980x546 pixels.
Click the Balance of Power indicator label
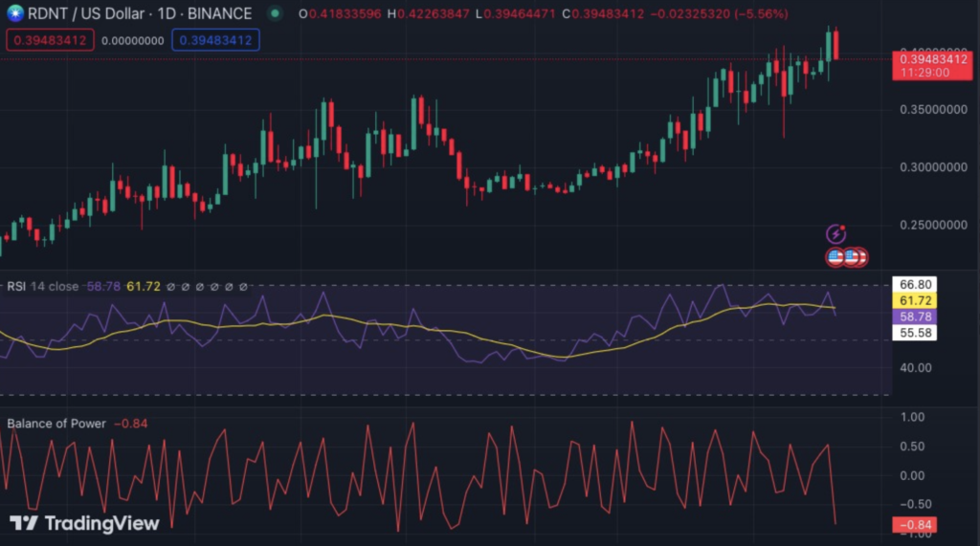point(56,424)
